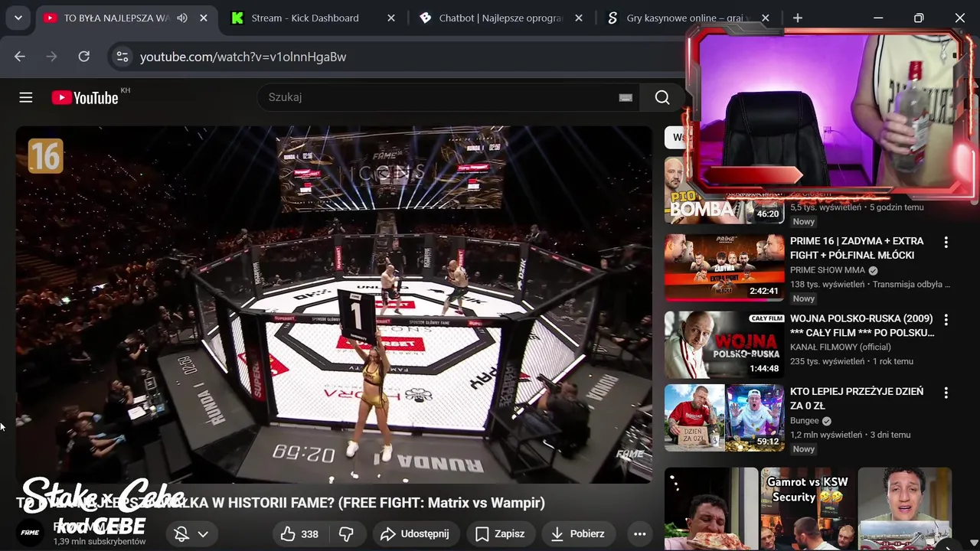Open options menu for Bungee video
Screen dimensions: 980x551
[946, 393]
